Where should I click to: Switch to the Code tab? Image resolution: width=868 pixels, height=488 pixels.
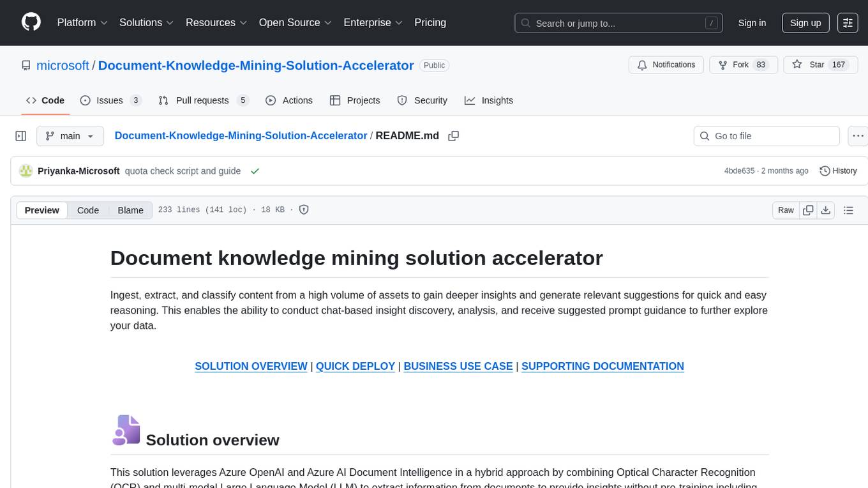click(x=45, y=100)
